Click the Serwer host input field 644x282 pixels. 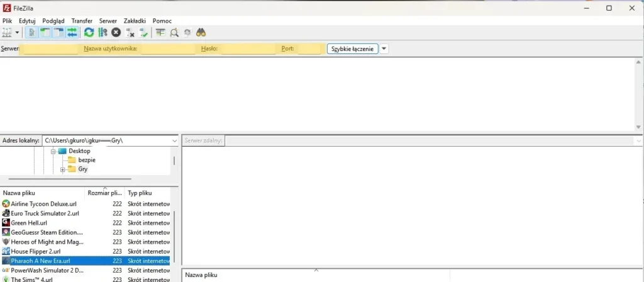tap(50, 49)
